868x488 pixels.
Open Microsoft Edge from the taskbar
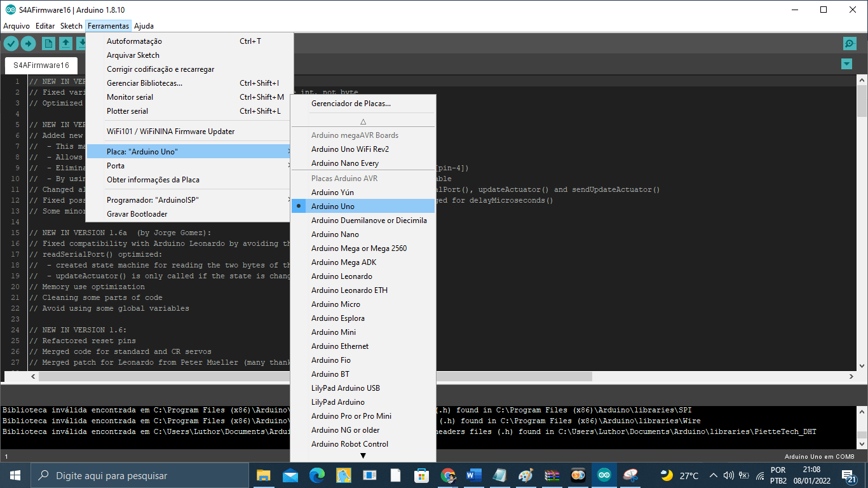pos(316,475)
